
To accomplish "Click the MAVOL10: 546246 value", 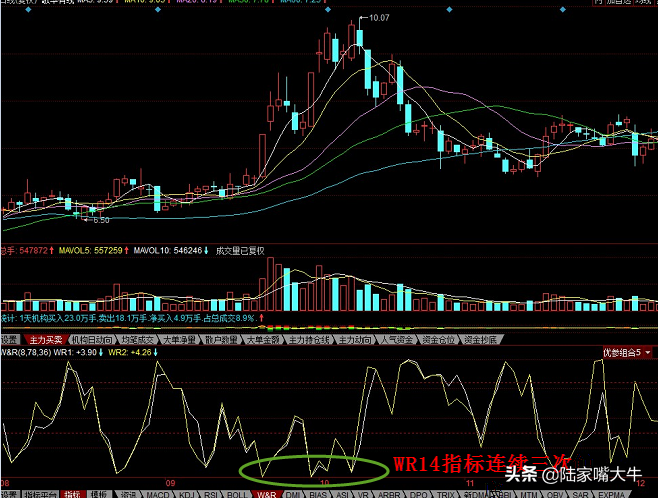I will coord(170,250).
